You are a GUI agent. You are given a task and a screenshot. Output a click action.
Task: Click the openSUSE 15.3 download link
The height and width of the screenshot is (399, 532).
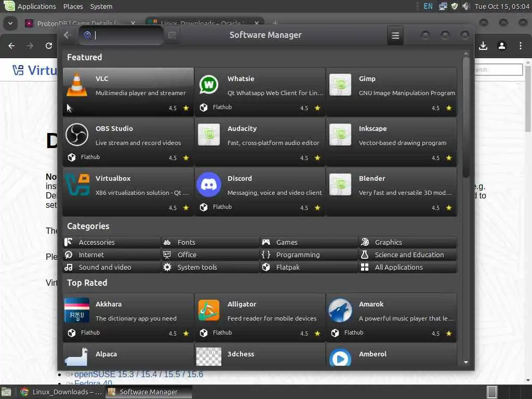[x=138, y=374]
